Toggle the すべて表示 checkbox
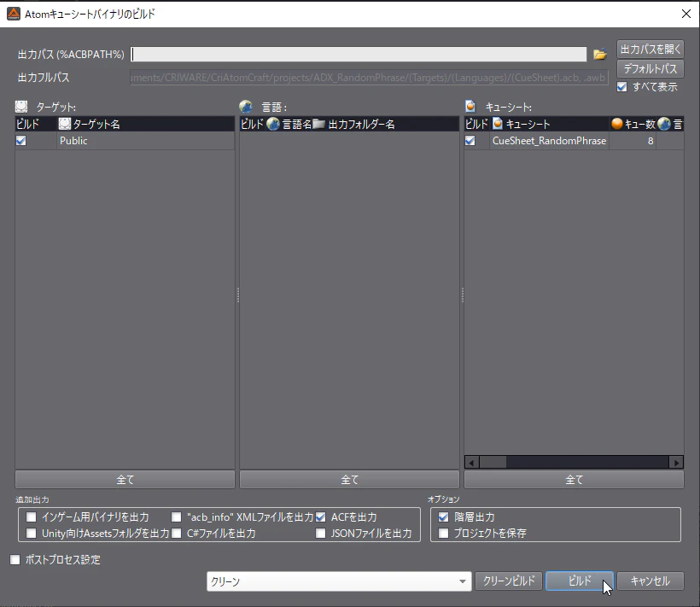Image resolution: width=700 pixels, height=607 pixels. (621, 86)
